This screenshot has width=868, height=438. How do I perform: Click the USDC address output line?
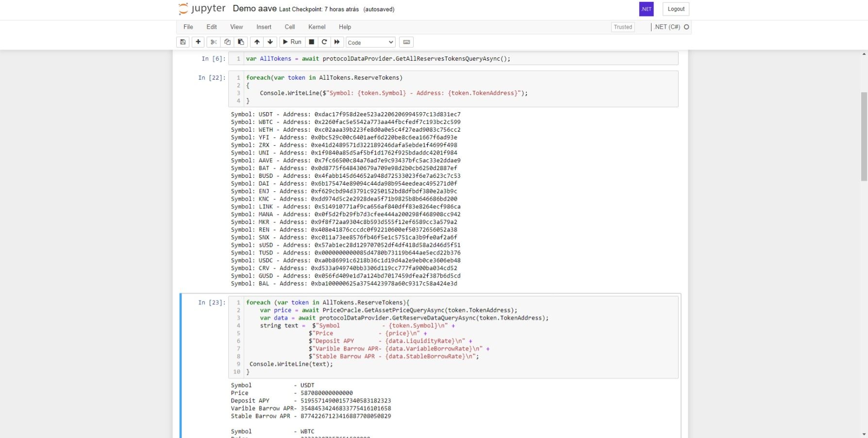coord(346,260)
